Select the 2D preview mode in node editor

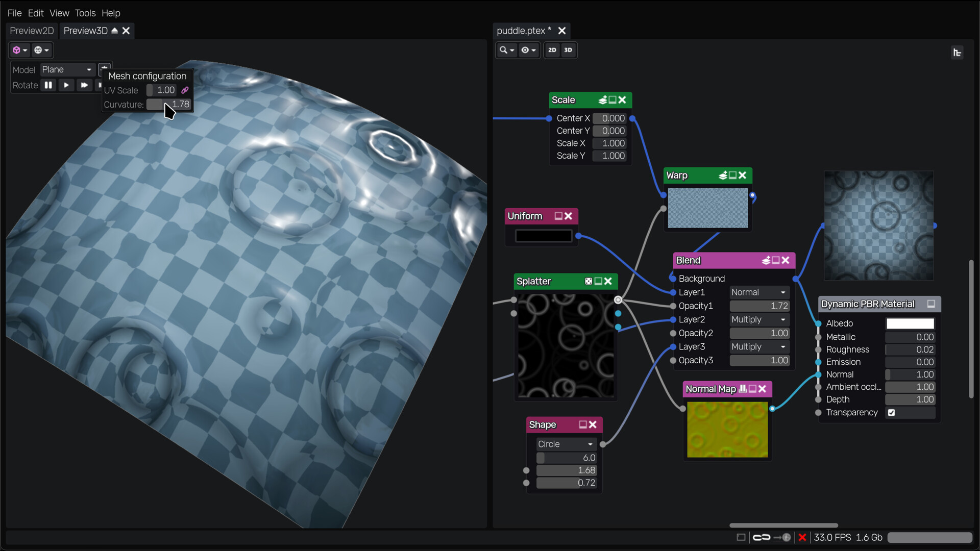point(553,50)
